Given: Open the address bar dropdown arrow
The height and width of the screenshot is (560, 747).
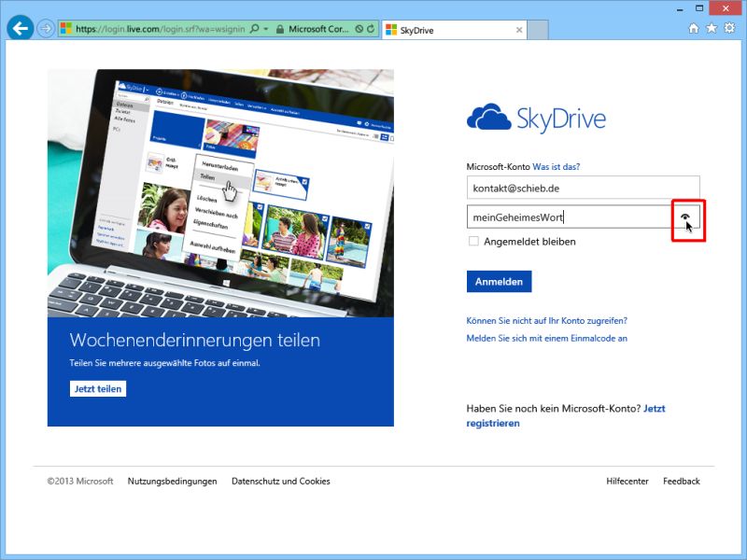Looking at the screenshot, I should click(x=266, y=29).
